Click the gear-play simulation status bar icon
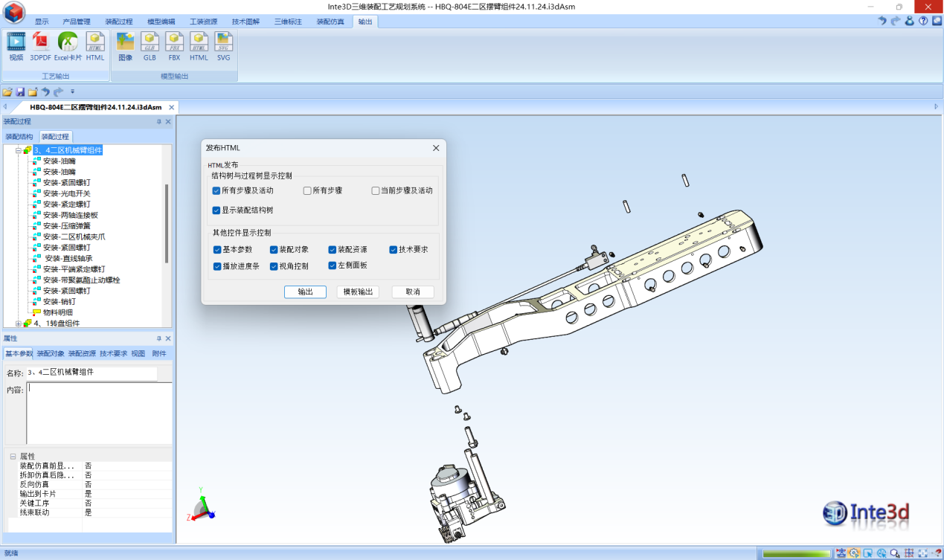Image resolution: width=944 pixels, height=560 pixels. 854,553
